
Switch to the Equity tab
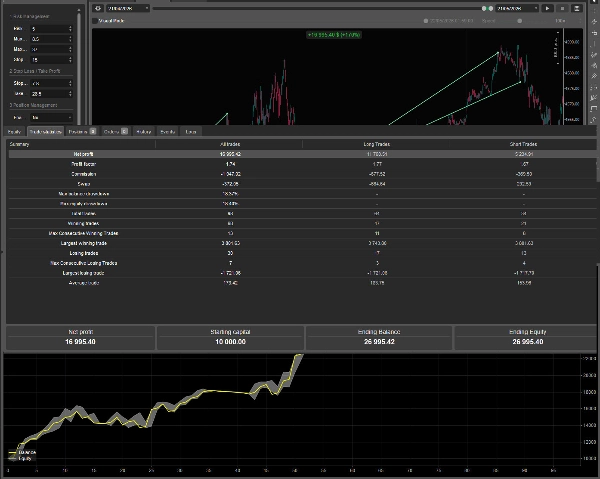[x=14, y=132]
